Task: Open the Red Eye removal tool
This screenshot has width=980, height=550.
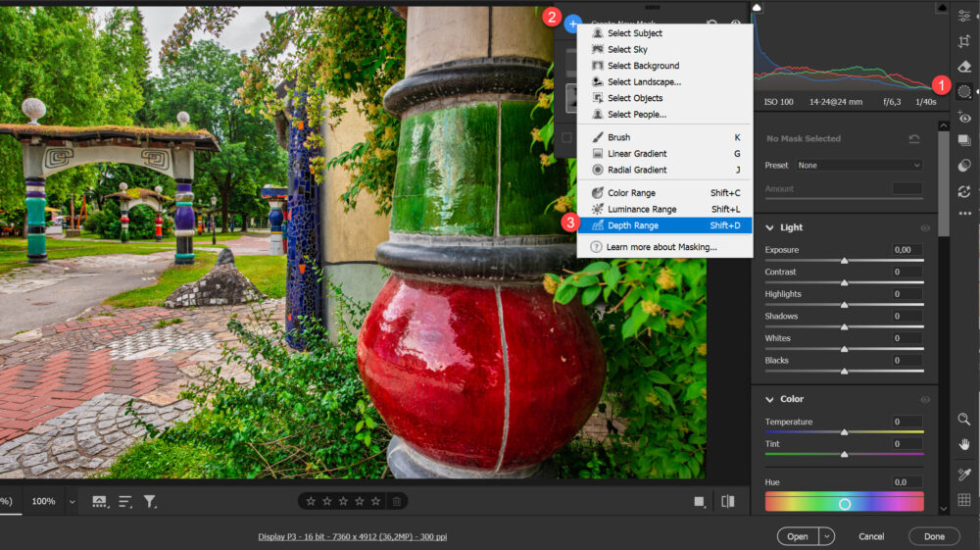Action: [x=964, y=117]
